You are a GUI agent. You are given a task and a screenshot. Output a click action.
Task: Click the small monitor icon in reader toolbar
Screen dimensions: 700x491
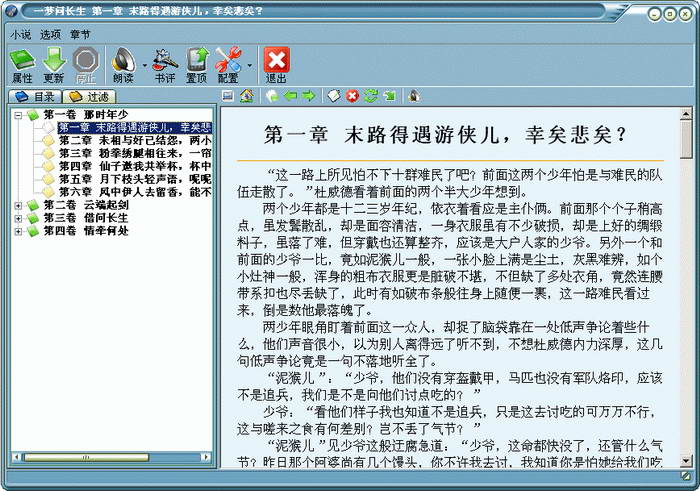228,96
